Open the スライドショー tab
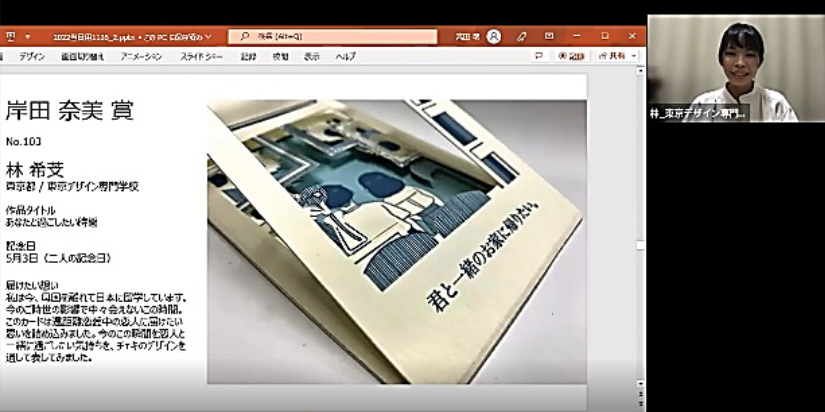Viewport: 825px width, 412px height. [x=201, y=57]
